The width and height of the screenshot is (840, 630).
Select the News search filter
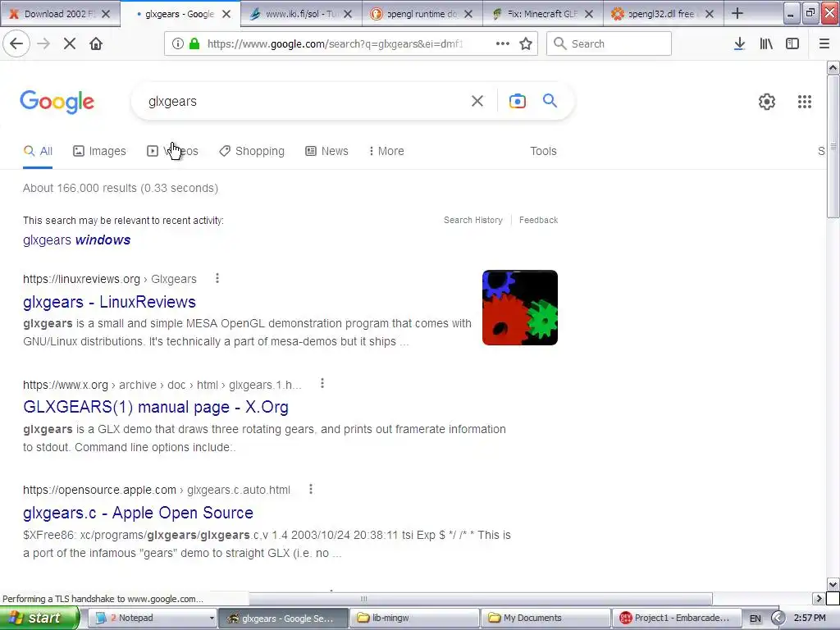(x=326, y=151)
